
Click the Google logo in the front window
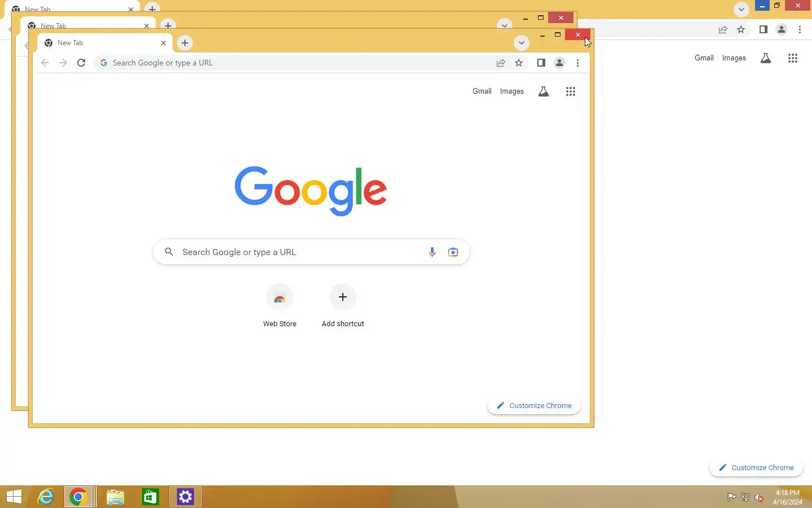311,191
